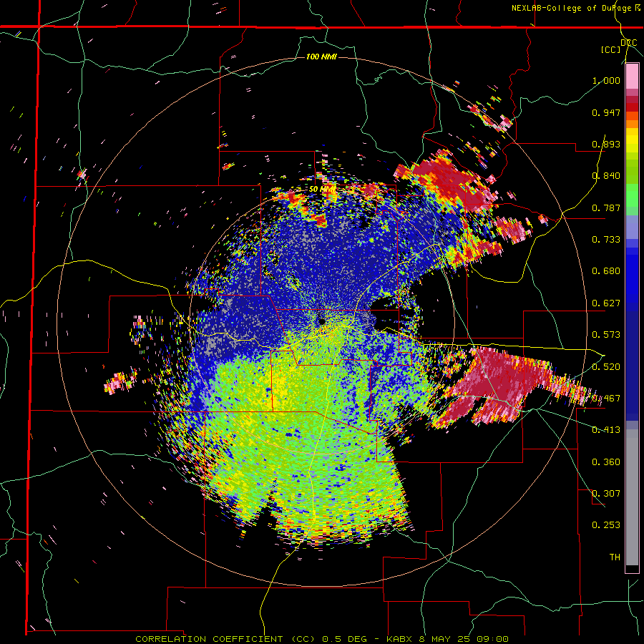Viewport: 644px width, 644px height.
Task: Select the 0.733 scale label
Action: click(606, 240)
